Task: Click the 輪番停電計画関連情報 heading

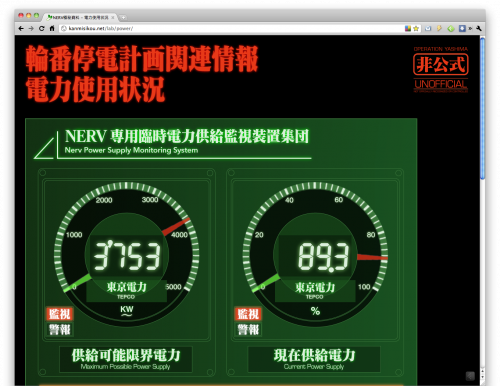Action: tap(142, 59)
